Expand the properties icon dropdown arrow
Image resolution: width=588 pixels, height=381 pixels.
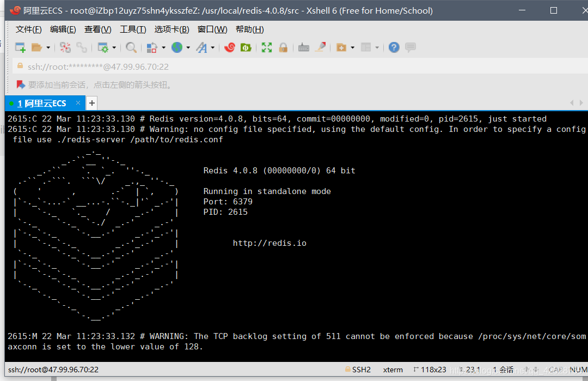click(x=114, y=47)
